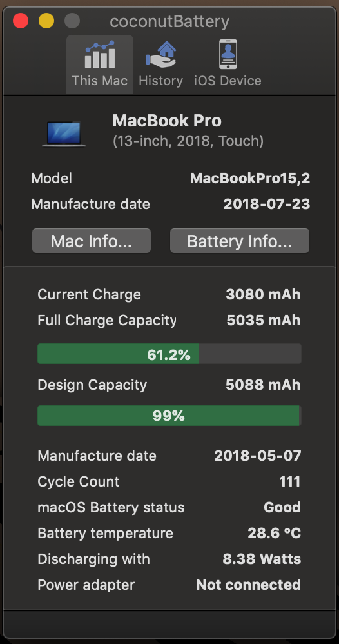
Task: Open the Mac Info... button
Action: 92,241
